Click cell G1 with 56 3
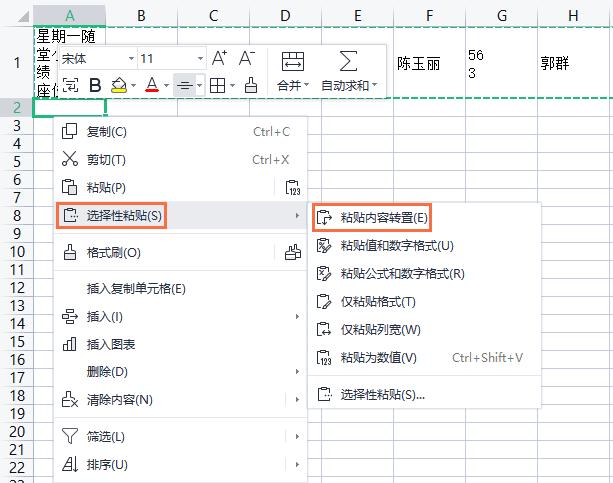Image resolution: width=613 pixels, height=483 pixels. tap(502, 63)
